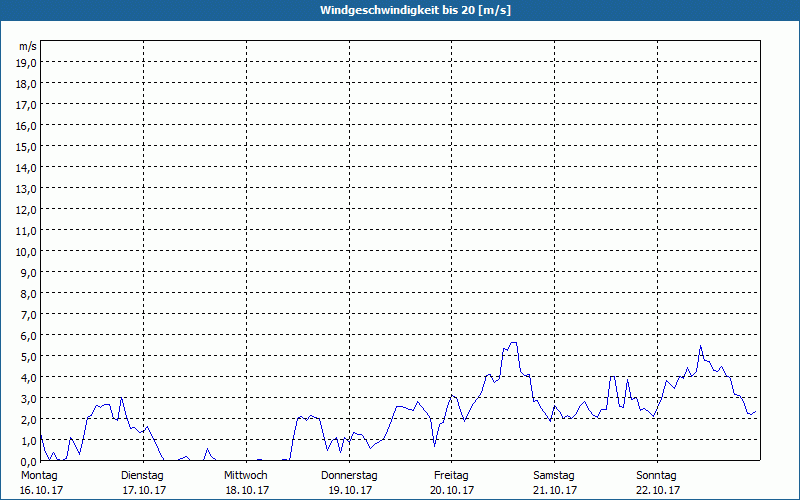Viewport: 800px width, 500px height.
Task: Click the 8,0 y-axis label
Action: pyautogui.click(x=29, y=294)
